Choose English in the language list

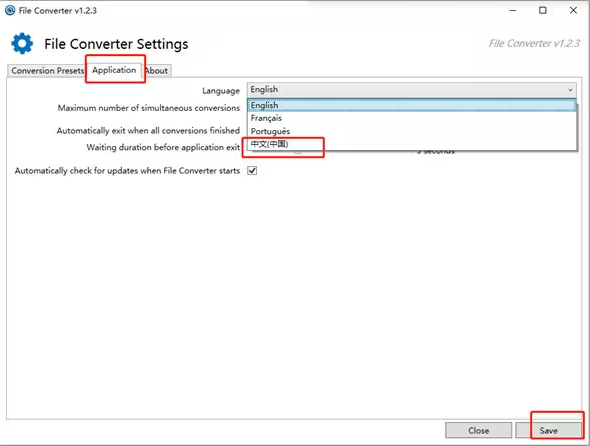412,105
